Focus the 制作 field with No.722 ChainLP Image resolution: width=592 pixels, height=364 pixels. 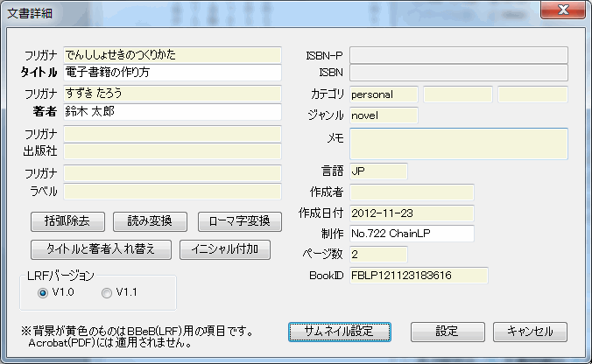coord(411,234)
